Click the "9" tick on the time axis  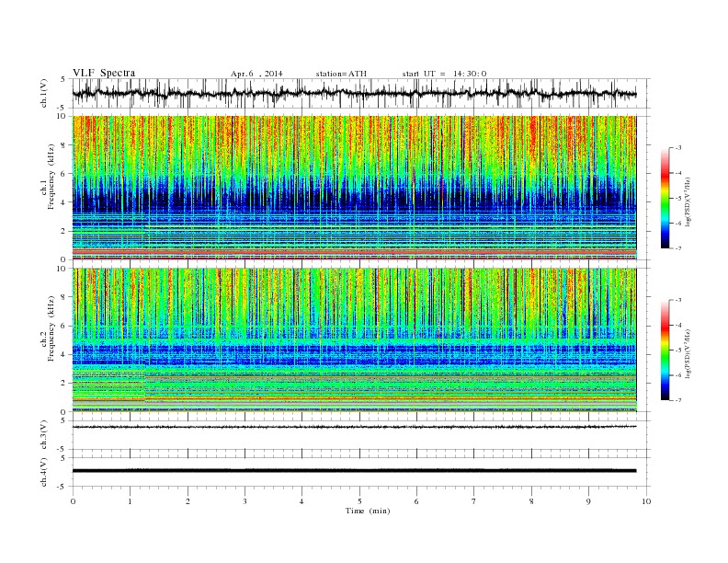tap(588, 501)
